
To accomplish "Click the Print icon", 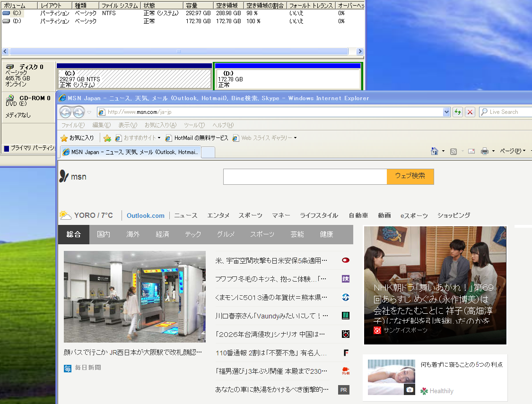I will [485, 151].
